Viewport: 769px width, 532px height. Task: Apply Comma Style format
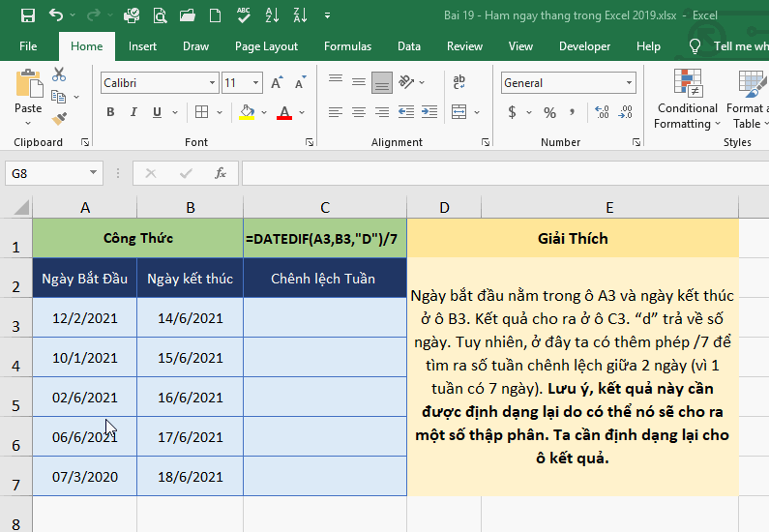coord(572,113)
